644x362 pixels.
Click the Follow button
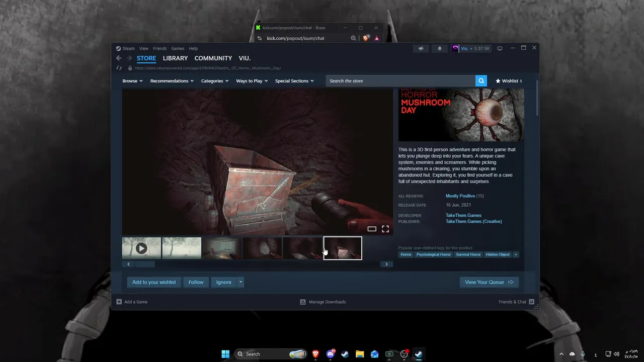tap(196, 282)
